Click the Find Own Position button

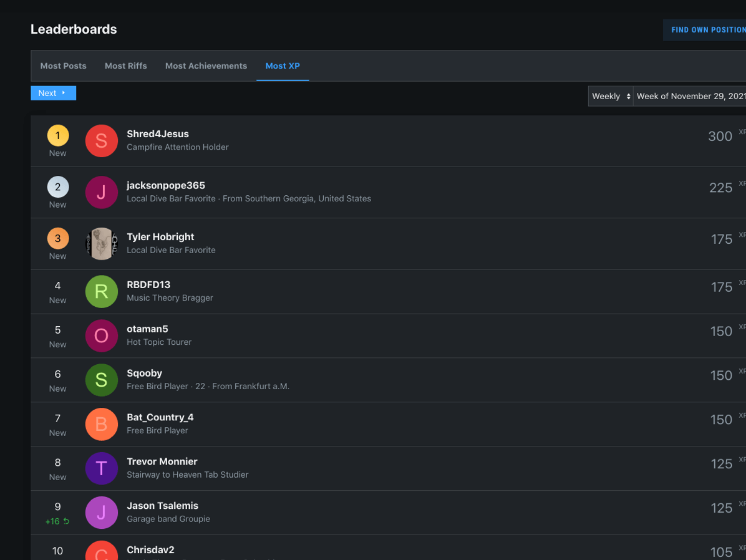pyautogui.click(x=707, y=30)
